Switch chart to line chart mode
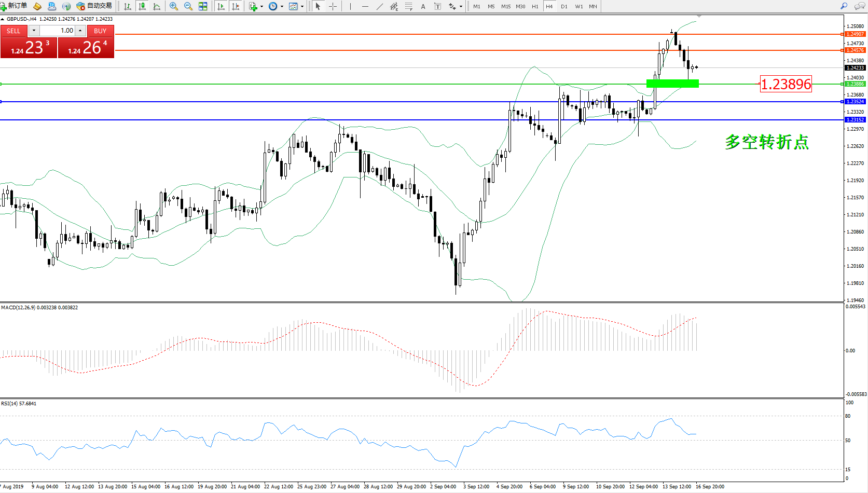Image resolution: width=868 pixels, height=493 pixels. (x=157, y=6)
